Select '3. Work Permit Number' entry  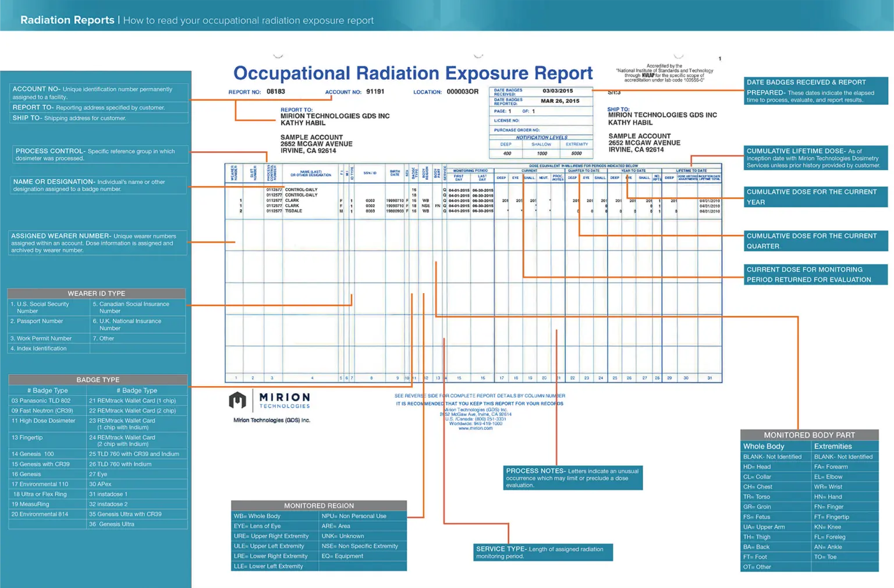(49, 338)
